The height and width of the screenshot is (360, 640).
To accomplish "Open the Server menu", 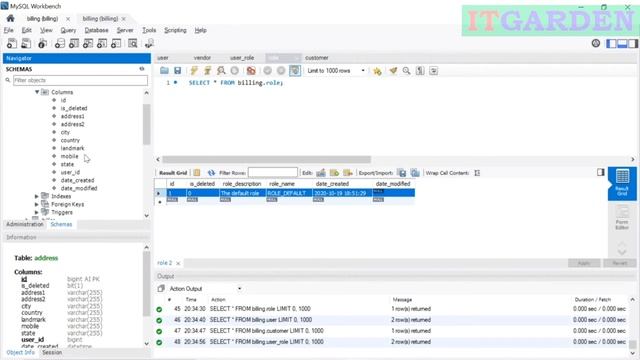I will coord(125,30).
